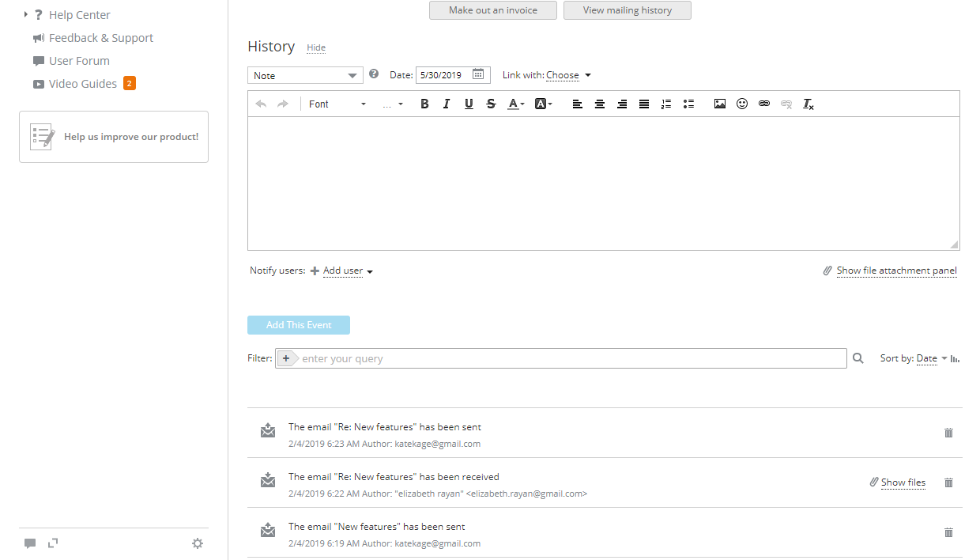Delete the "New features" sent email event
The width and height of the screenshot is (980, 560).
(x=948, y=532)
